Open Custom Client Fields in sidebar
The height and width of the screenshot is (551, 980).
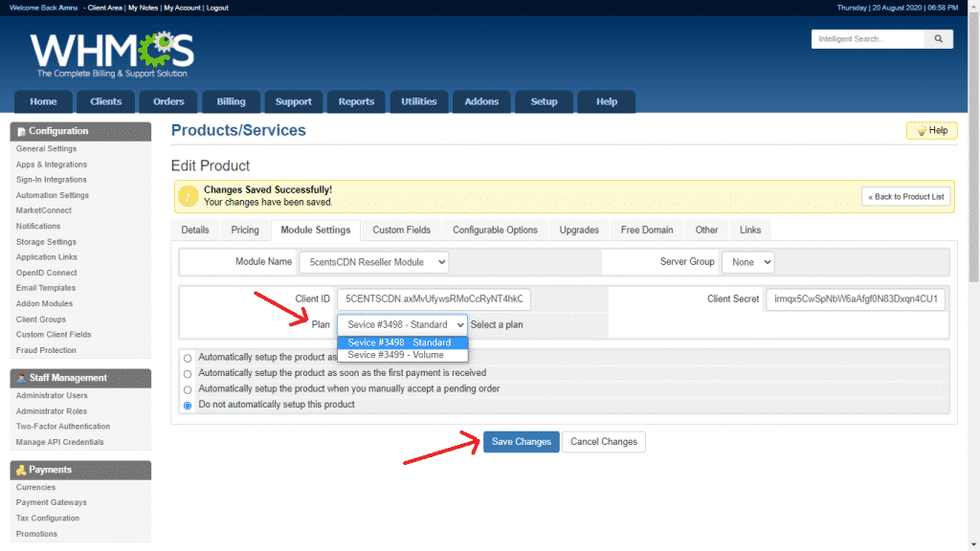click(x=54, y=334)
